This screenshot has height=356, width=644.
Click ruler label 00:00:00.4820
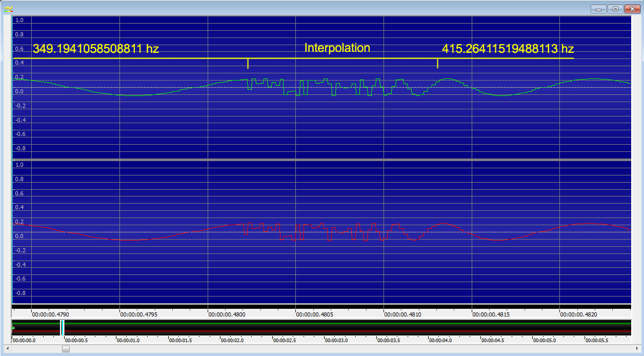click(x=578, y=314)
